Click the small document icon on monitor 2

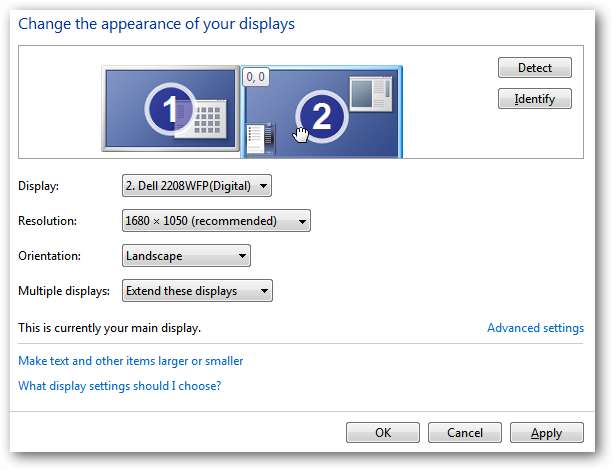(258, 138)
